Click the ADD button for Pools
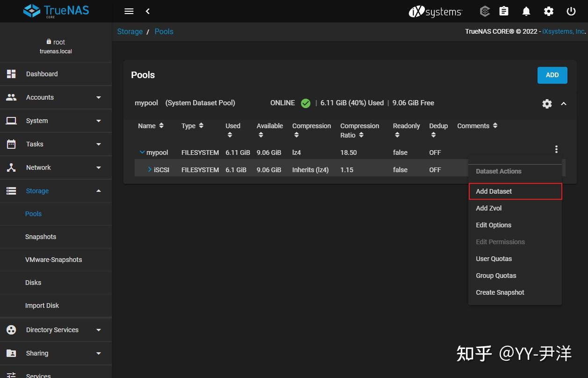 [552, 75]
